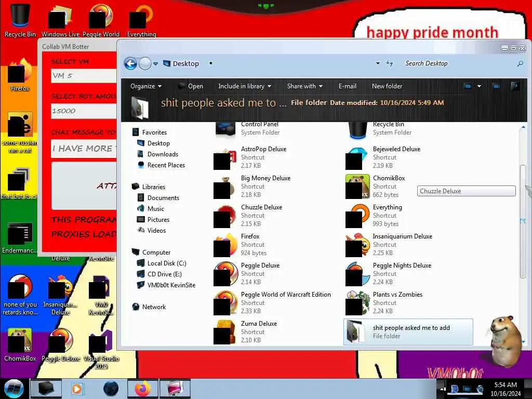Toggle the preview pane icon in toolbar
The height and width of the screenshot is (399, 532).
[496, 86]
